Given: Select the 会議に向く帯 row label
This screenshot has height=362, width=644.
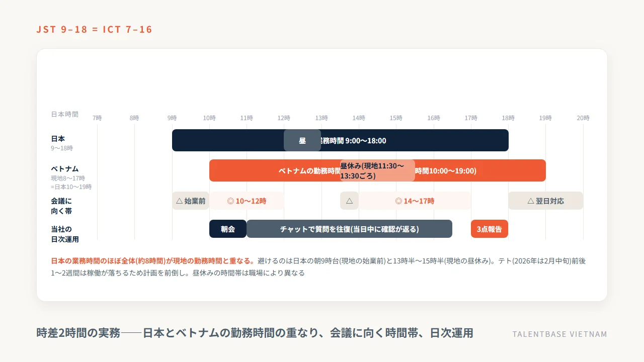Looking at the screenshot, I should coord(61,206).
